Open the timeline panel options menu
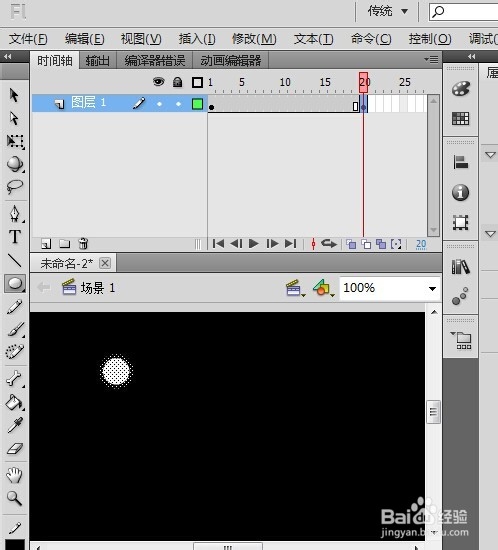 point(431,60)
